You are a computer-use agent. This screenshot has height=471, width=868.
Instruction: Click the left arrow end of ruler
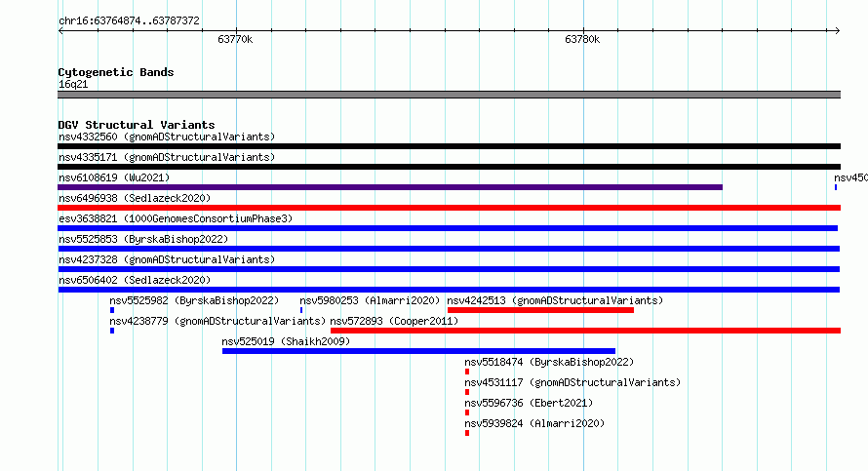click(60, 30)
